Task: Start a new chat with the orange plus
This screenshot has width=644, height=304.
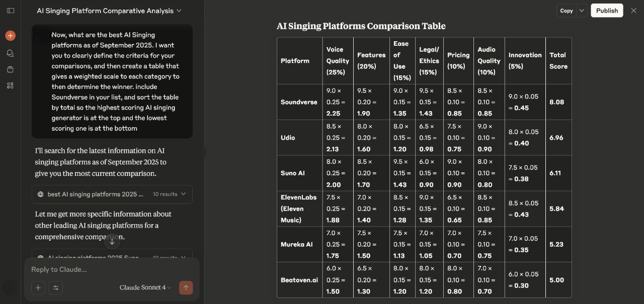Action: click(x=10, y=36)
